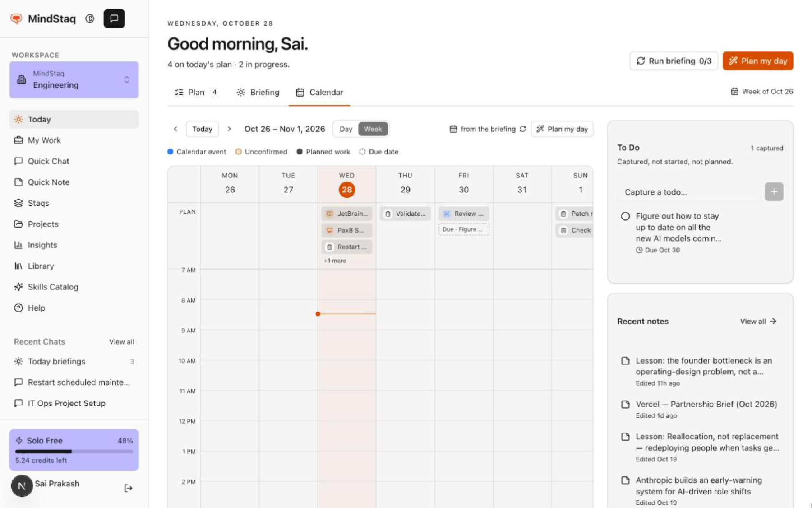
Task: Click the refresh icon beside from the briefing
Action: 522,129
